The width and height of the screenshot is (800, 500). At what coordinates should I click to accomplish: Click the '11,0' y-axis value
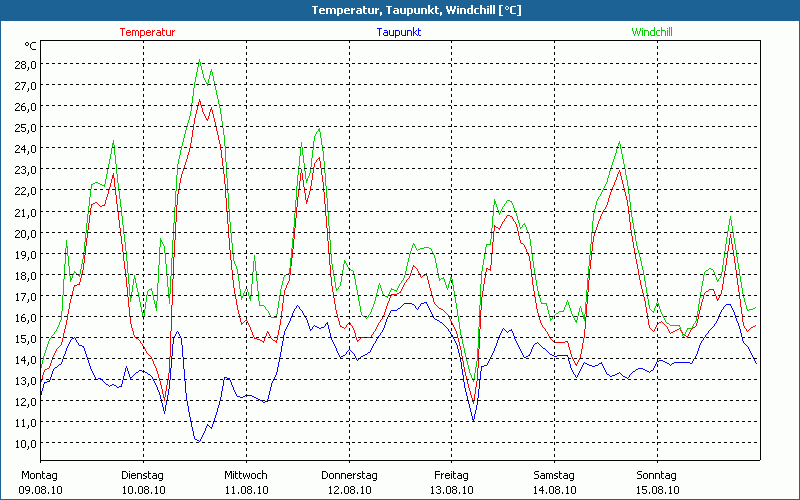[x=26, y=423]
